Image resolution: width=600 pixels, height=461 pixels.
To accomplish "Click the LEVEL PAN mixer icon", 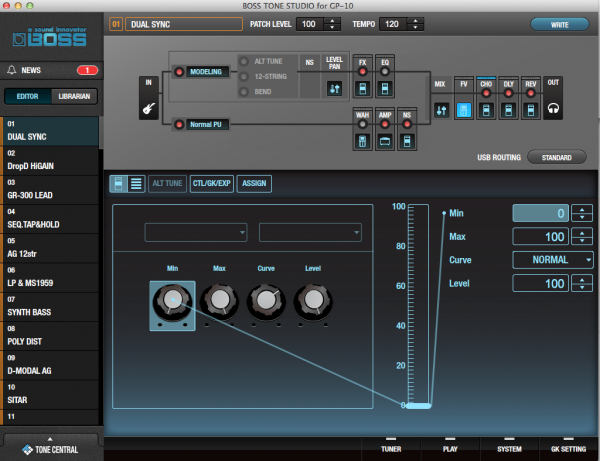I will click(335, 89).
